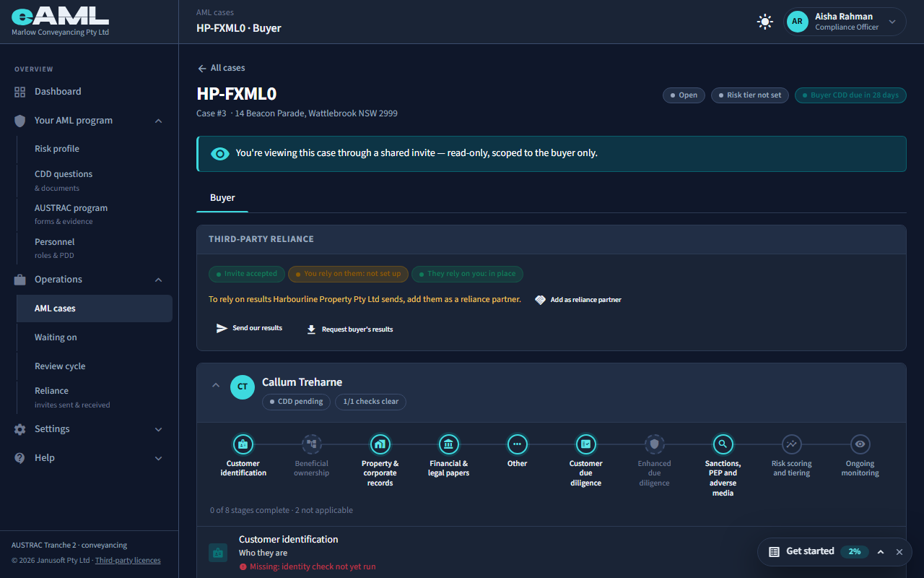924x578 pixels.
Task: Click the Buyer CDD due in 28 days badge
Action: click(x=850, y=95)
